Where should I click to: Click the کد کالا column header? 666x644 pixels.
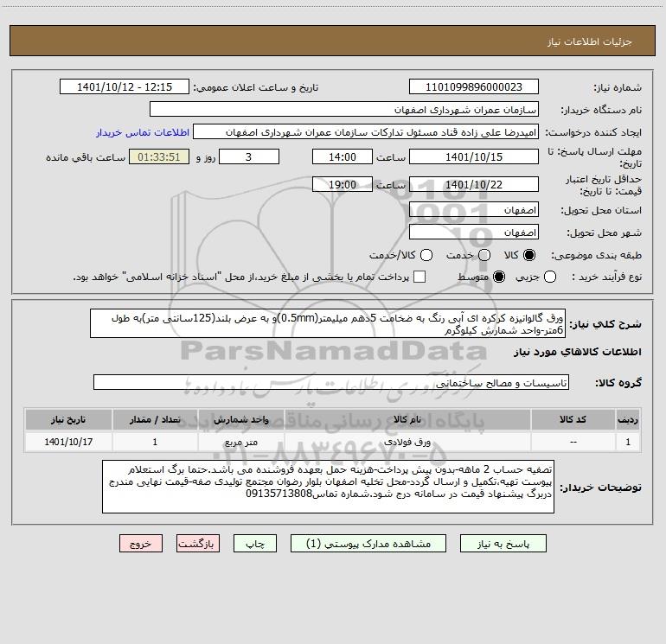click(573, 419)
